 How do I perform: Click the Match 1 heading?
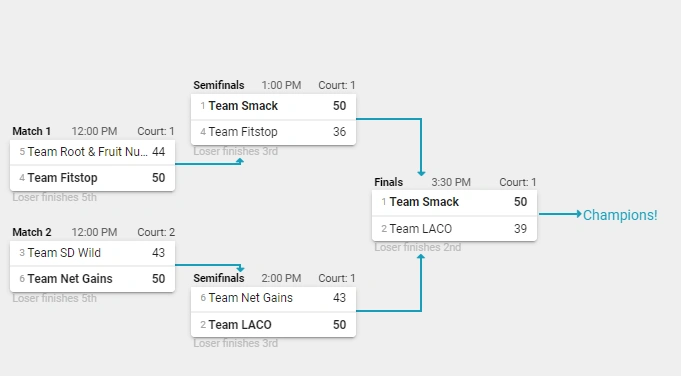pyautogui.click(x=31, y=131)
